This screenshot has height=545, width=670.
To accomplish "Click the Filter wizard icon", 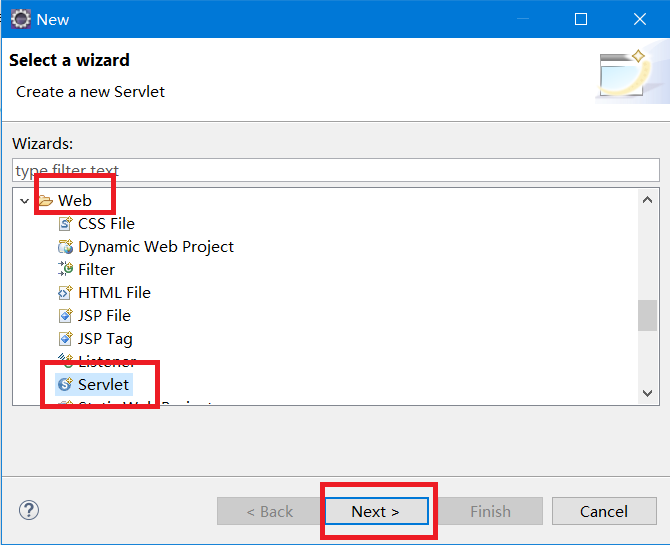I will click(x=66, y=270).
